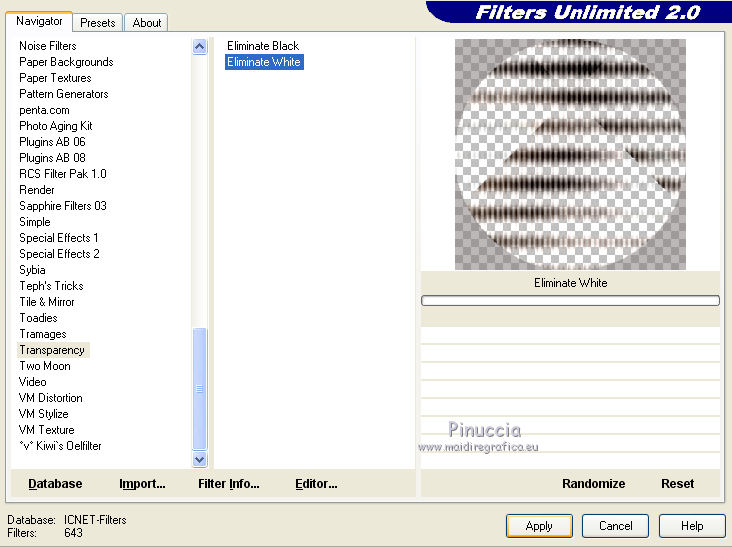The width and height of the screenshot is (732, 547).
Task: Select °v° Kiwi's Oelfilter category
Action: point(60,446)
